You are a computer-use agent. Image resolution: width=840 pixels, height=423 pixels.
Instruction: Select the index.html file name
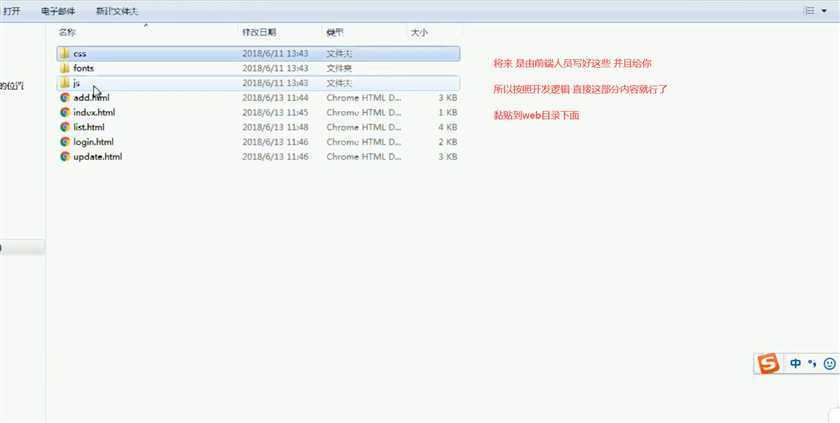(x=94, y=112)
